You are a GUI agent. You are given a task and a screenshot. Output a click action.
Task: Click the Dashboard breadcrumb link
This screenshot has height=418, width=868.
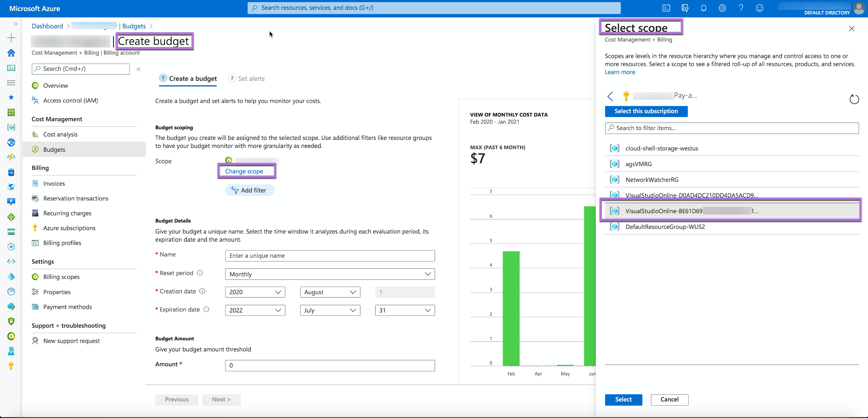[x=48, y=26]
